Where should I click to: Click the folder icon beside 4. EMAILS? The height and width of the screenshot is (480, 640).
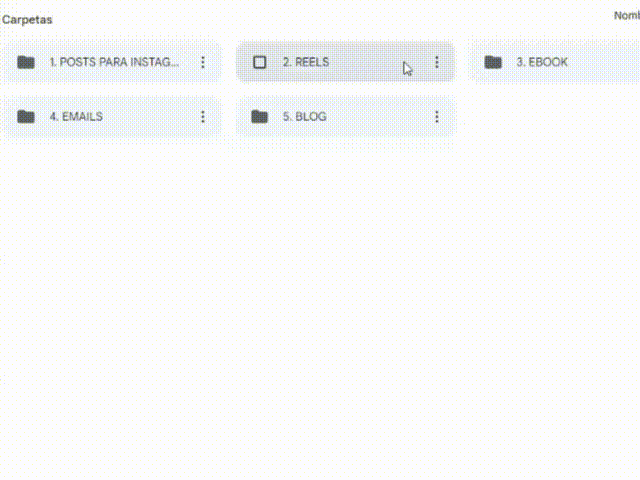coord(26,117)
